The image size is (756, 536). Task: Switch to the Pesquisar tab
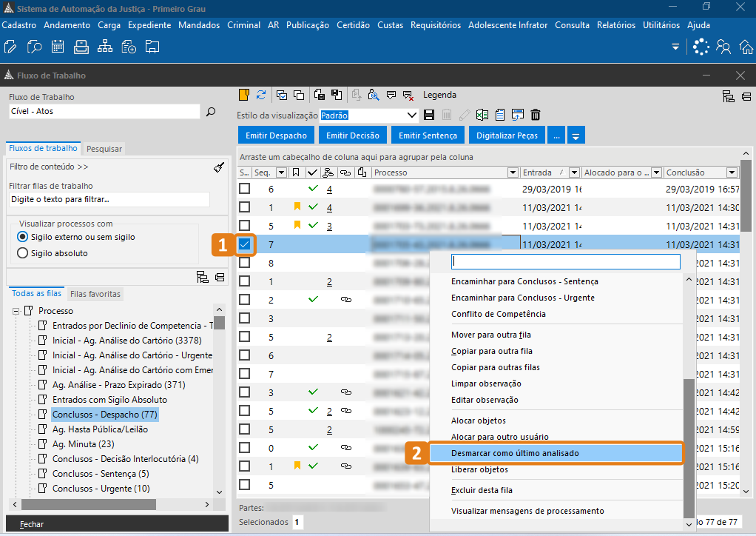(104, 149)
